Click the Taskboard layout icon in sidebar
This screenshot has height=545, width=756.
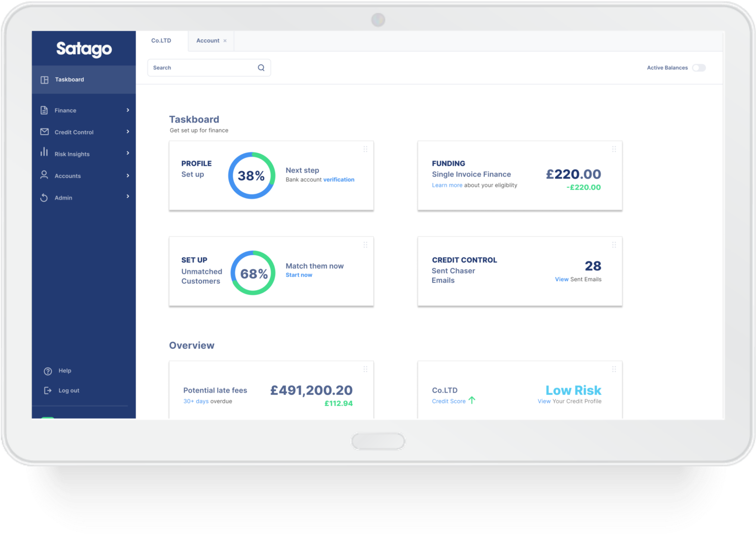pyautogui.click(x=44, y=80)
